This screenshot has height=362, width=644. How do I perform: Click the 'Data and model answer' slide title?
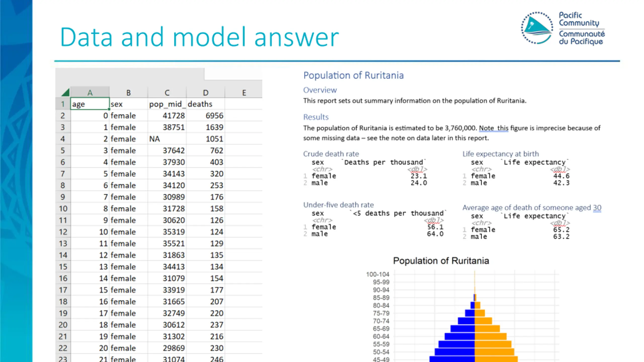[199, 37]
